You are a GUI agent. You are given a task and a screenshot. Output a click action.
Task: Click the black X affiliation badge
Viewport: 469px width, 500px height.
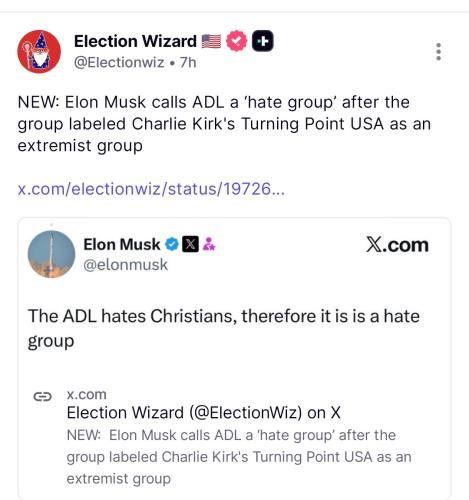pos(190,244)
